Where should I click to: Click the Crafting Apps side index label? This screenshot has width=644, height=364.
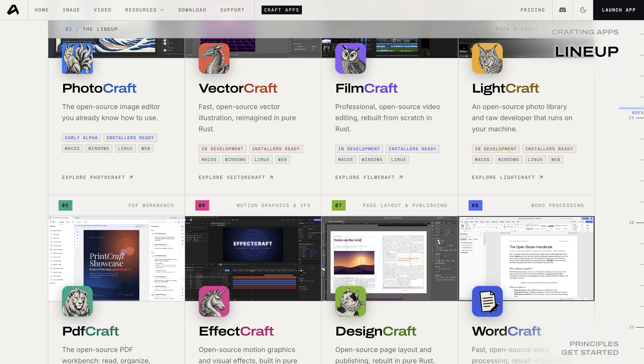point(585,32)
